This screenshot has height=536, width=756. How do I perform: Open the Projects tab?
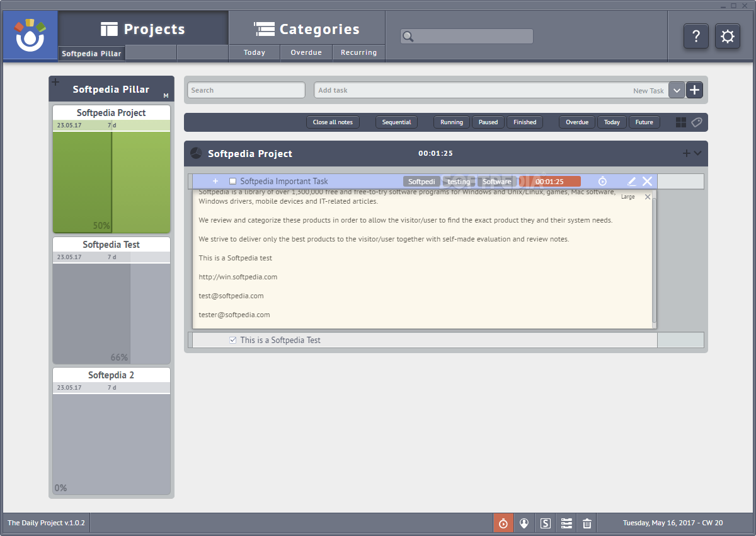pos(143,29)
